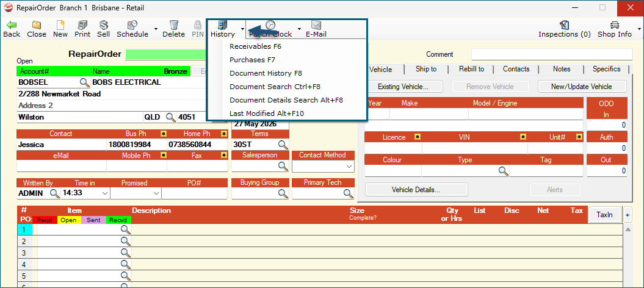Click the Comment input field
This screenshot has height=288, width=644.
point(552,54)
